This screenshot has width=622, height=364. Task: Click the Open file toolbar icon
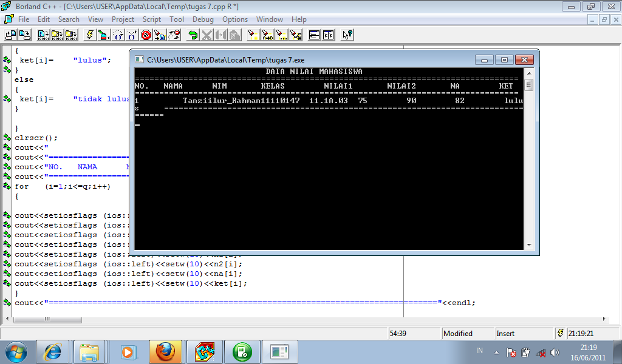pyautogui.click(x=10, y=35)
